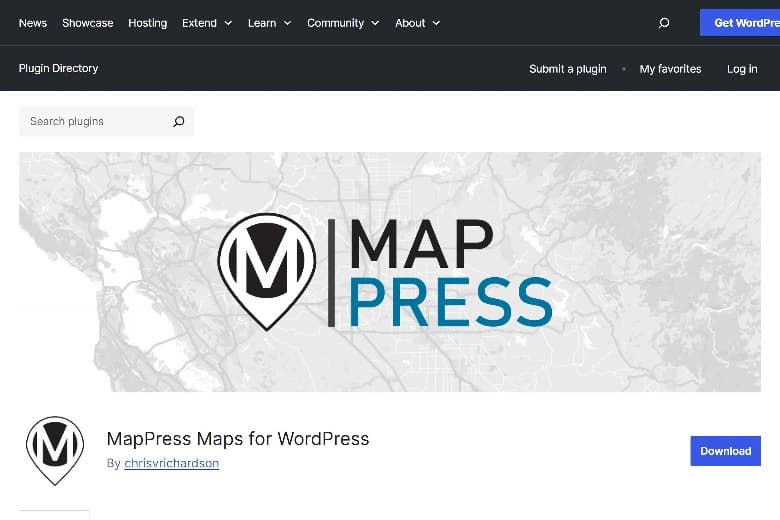
Task: Click the MapPress Maps for WordPress title
Action: 238,439
